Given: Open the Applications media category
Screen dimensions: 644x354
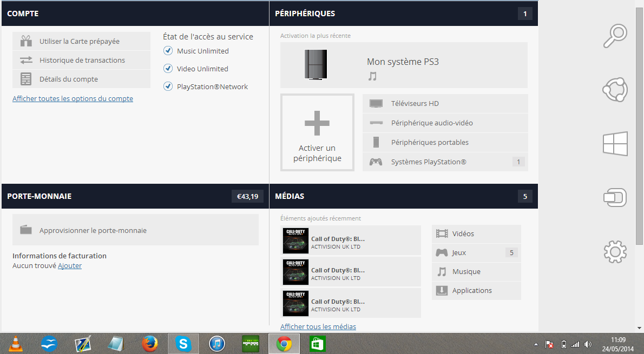Looking at the screenshot, I should [x=476, y=290].
